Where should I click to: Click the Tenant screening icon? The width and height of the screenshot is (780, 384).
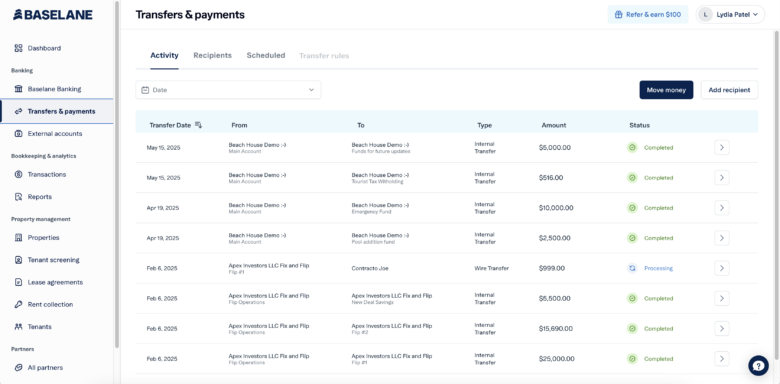tap(18, 260)
